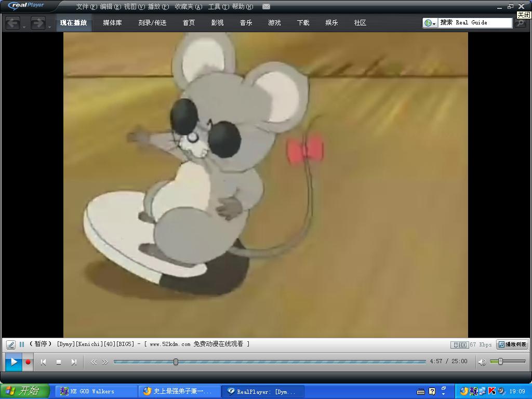Skip to the next clip
Screen dimensions: 532x399
(74, 362)
